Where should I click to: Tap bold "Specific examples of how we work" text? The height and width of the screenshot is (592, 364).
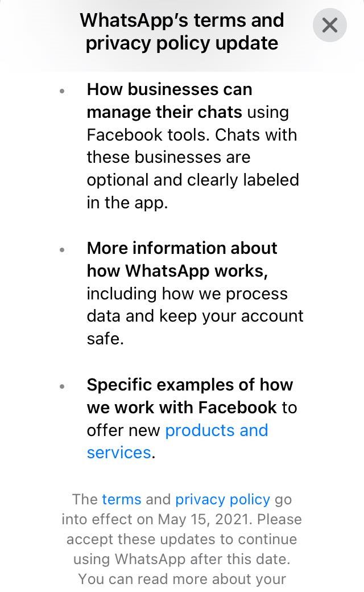(x=189, y=396)
